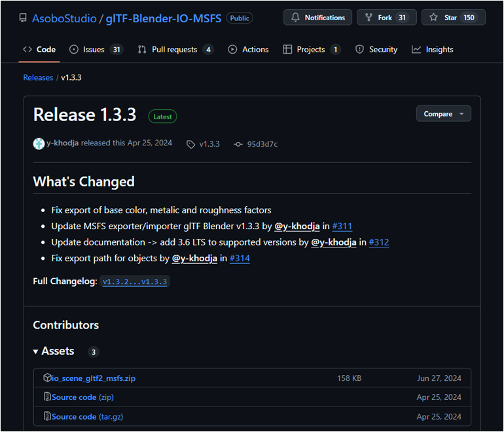Click the Notifications bell icon
504x432 pixels.
[295, 17]
